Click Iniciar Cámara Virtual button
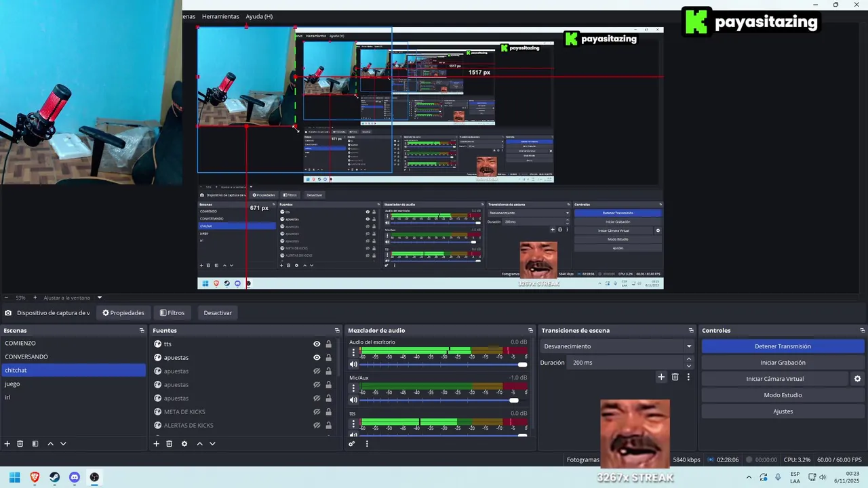The image size is (868, 488). 775,379
